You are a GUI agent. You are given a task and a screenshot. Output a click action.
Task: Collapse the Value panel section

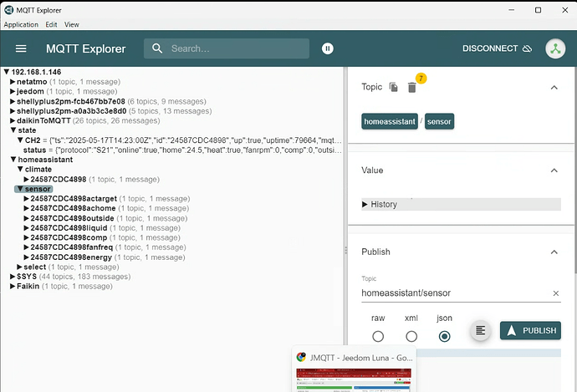pos(554,171)
